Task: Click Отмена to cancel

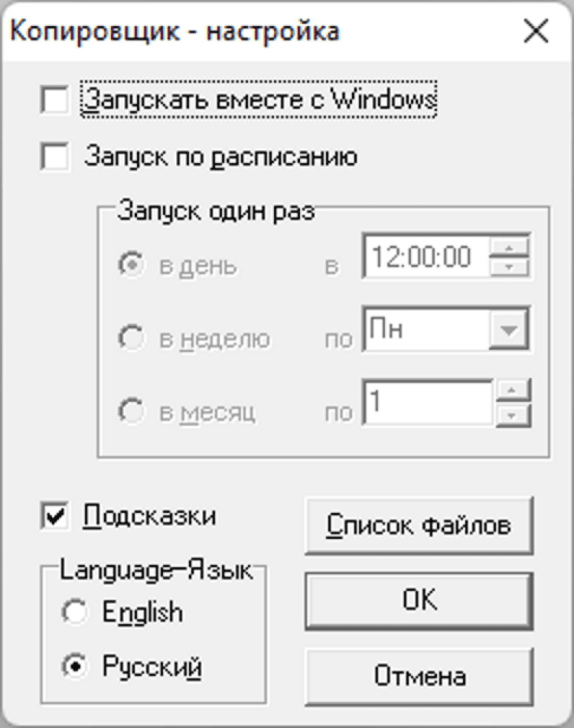Action: [418, 676]
